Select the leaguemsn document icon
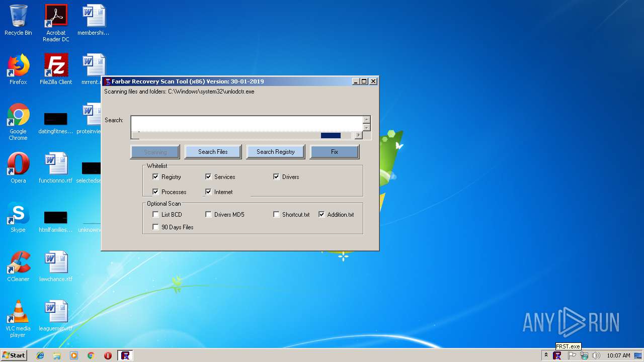The image size is (644, 362). 56,316
